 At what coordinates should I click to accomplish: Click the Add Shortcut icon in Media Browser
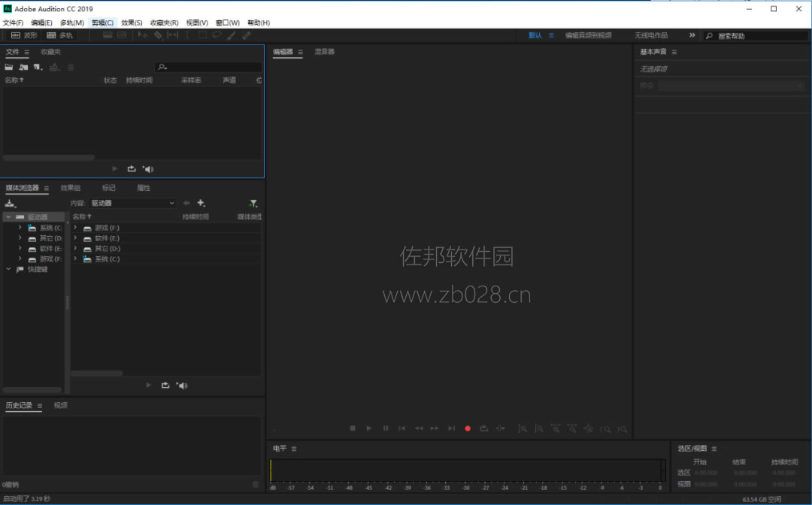(x=11, y=204)
